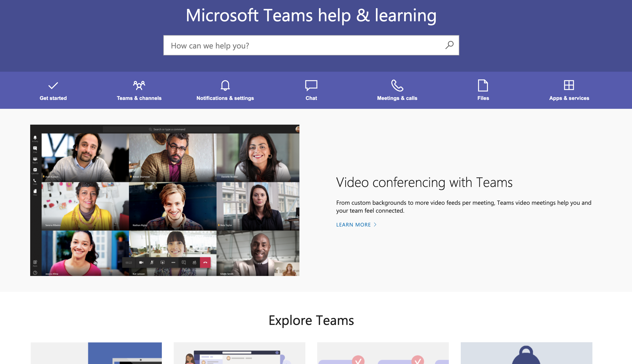Open the third Explore Teams card with checkmarks
The image size is (632, 364).
383,353
